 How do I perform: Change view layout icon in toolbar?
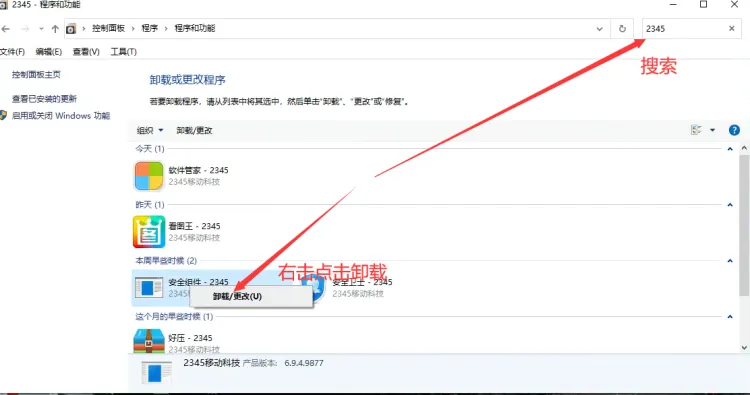[x=696, y=130]
